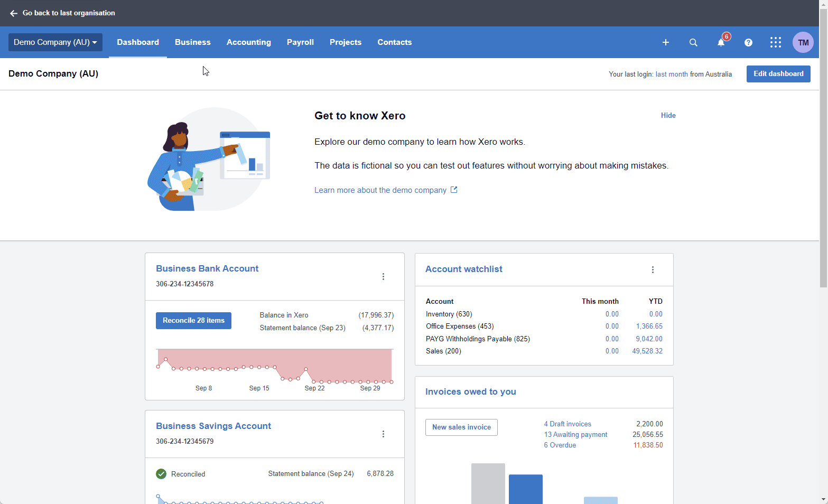
Task: Open the Business Savings Account options menu
Action: click(x=383, y=434)
